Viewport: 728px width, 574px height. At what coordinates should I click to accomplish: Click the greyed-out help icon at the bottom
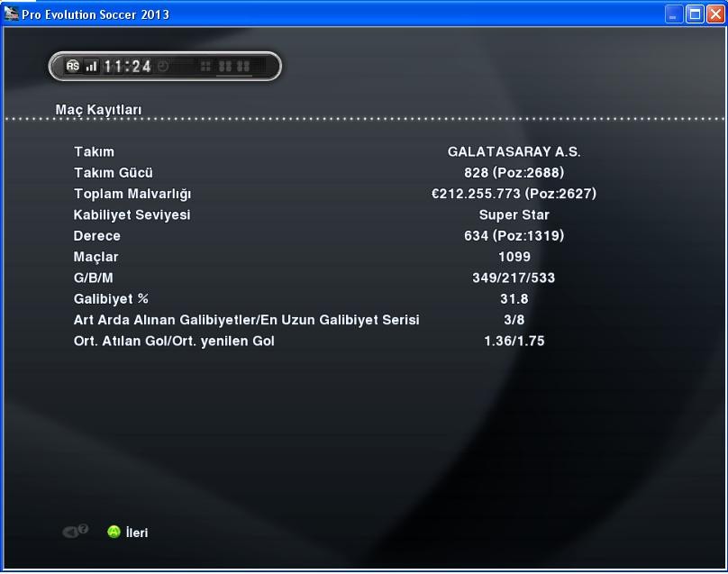(75, 531)
